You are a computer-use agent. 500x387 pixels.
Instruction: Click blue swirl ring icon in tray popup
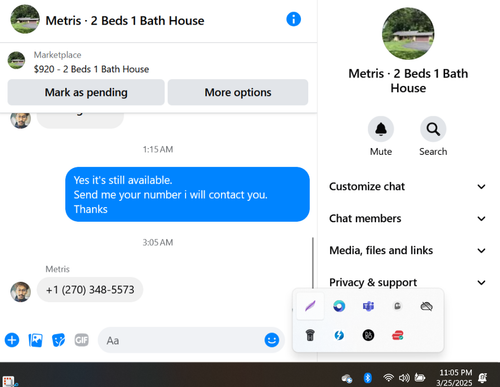click(x=339, y=306)
